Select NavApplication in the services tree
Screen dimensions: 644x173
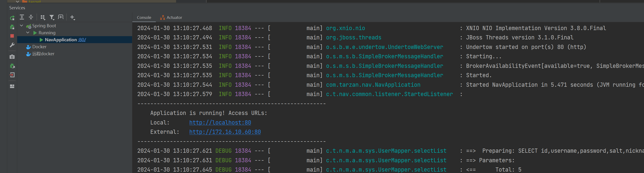61,40
